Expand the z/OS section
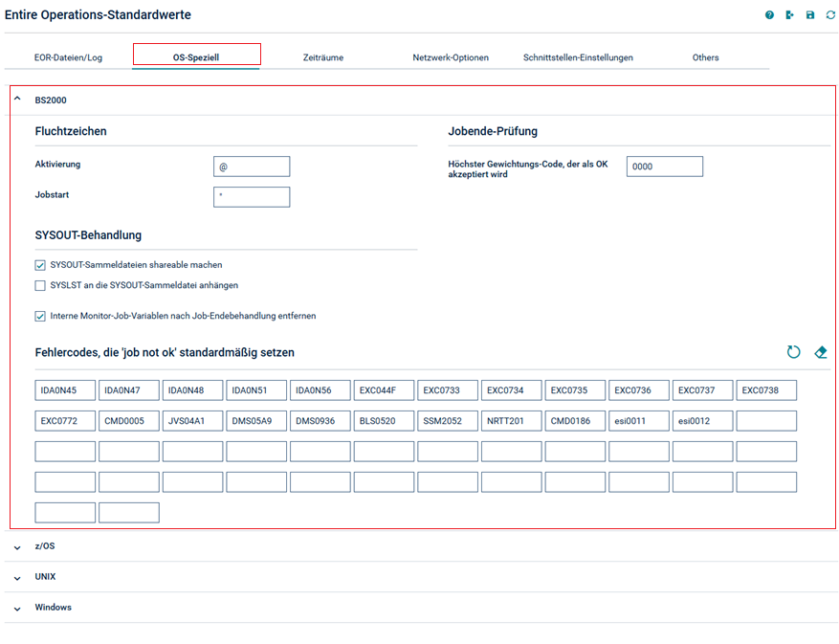The image size is (839, 644). [x=17, y=547]
